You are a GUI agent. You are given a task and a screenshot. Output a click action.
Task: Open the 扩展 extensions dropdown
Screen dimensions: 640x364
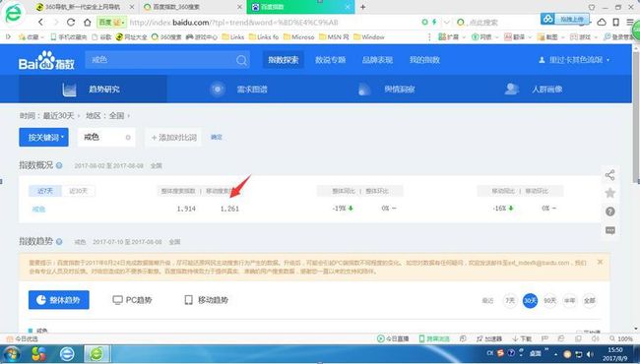452,37
